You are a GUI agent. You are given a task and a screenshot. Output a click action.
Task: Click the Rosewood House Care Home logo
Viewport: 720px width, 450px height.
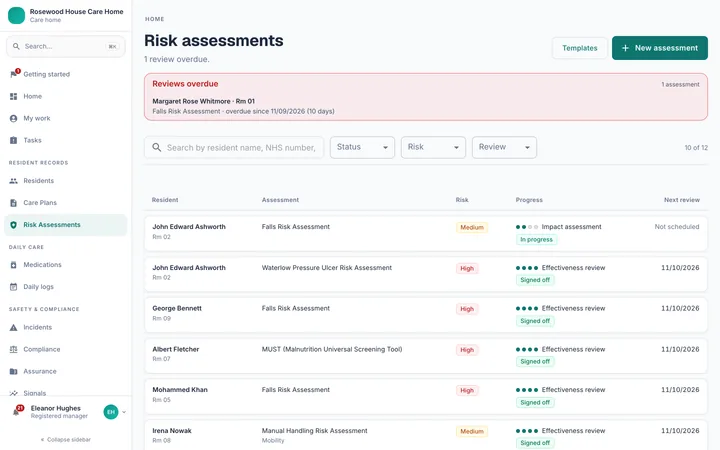click(17, 15)
